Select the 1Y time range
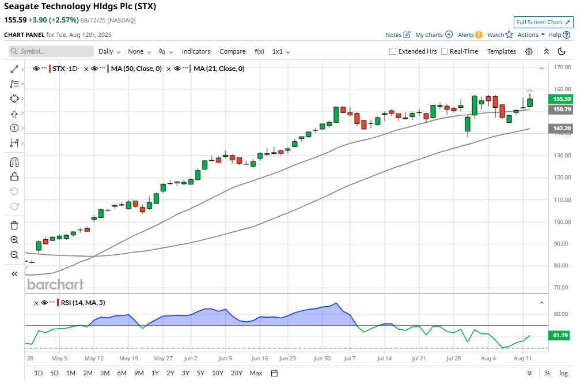This screenshot has width=588, height=388. (x=155, y=374)
